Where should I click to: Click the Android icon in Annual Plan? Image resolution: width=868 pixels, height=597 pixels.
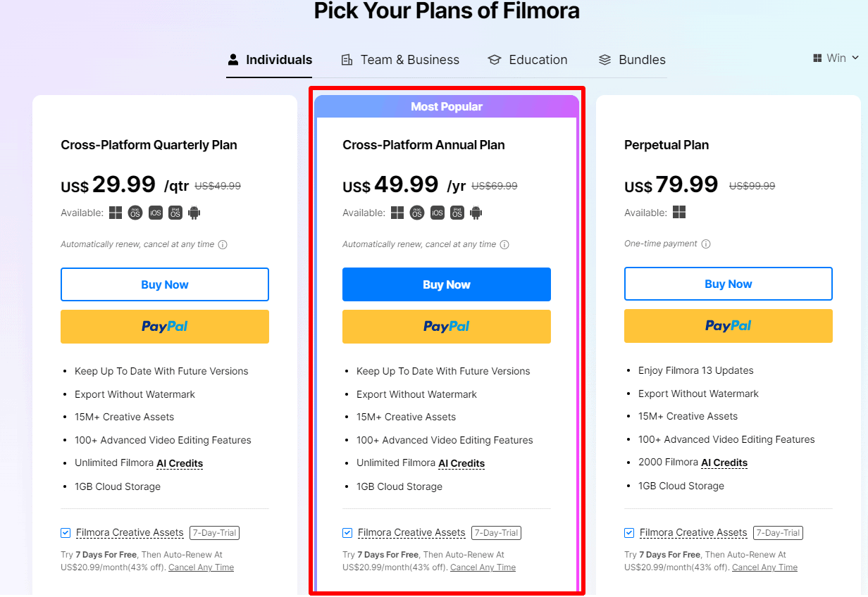[476, 213]
